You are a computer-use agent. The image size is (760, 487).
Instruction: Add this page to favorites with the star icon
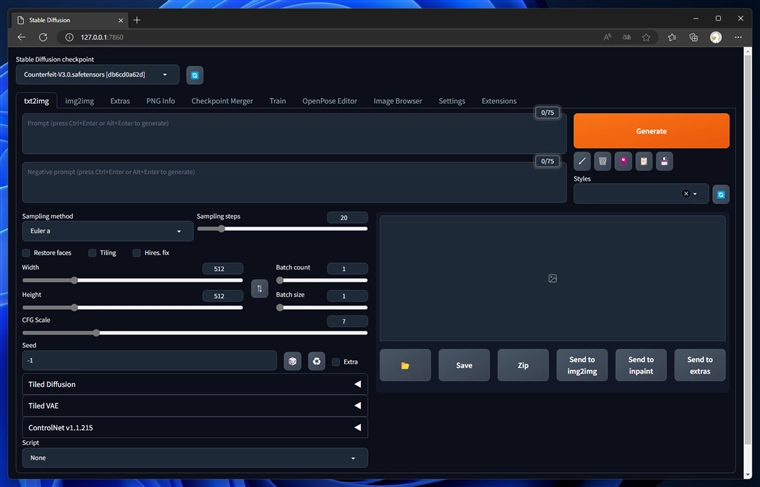pyautogui.click(x=646, y=37)
